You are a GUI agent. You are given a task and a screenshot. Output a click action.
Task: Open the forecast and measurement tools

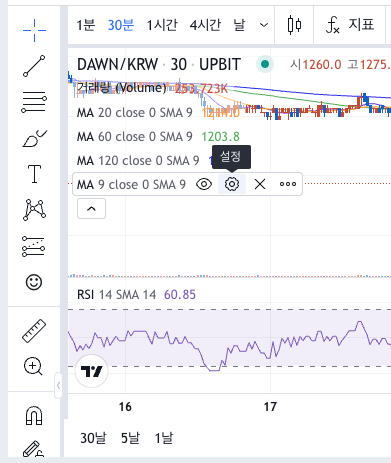[x=33, y=246]
